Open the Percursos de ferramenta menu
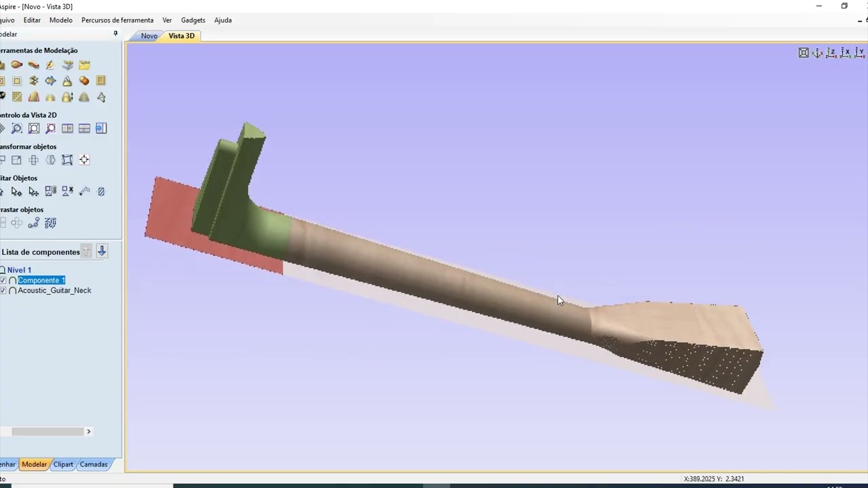 (x=117, y=20)
